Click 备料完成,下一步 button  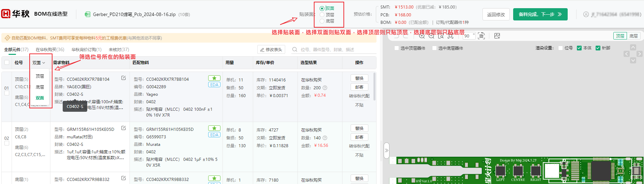540,14
